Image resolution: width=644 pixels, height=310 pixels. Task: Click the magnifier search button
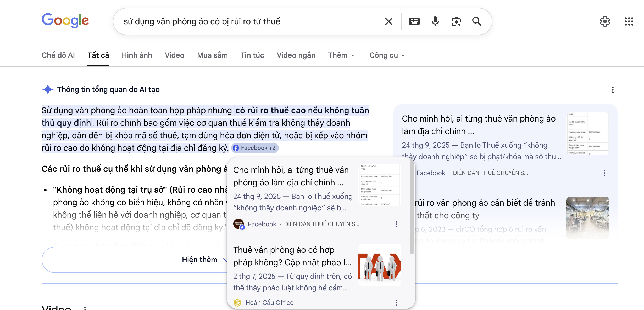(x=477, y=21)
